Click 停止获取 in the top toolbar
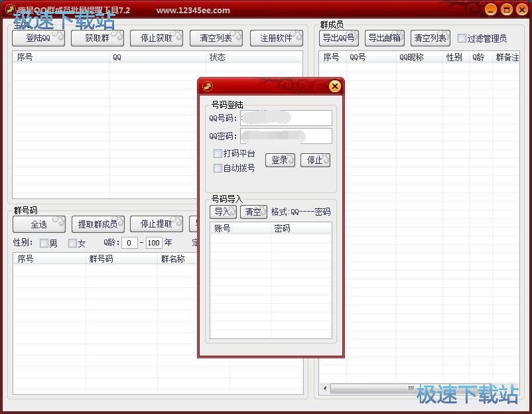 click(x=157, y=38)
